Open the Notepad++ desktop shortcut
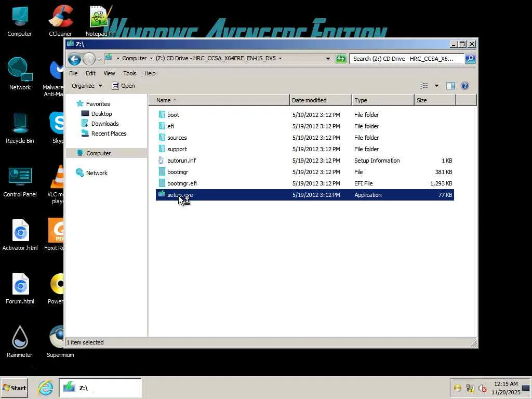The image size is (532, 399). point(100,21)
